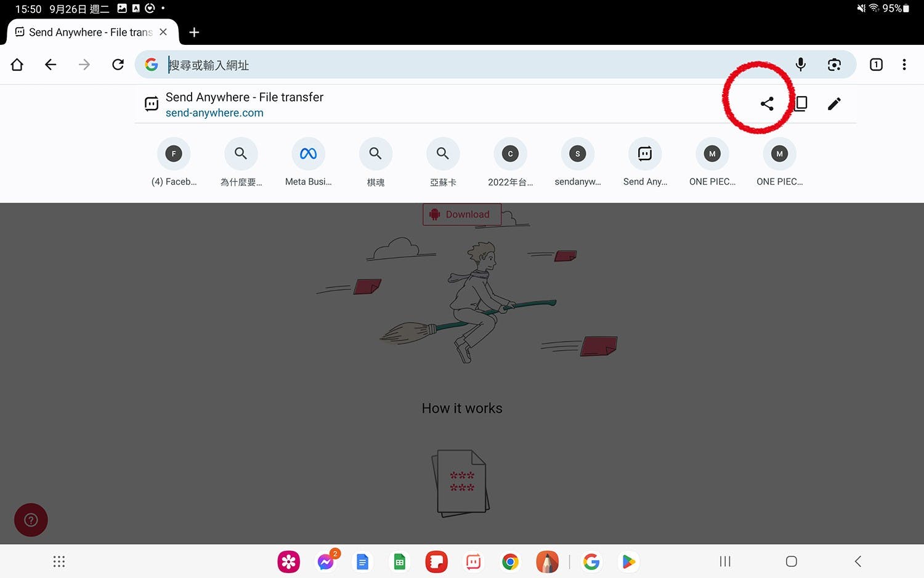This screenshot has width=924, height=578.
Task: Edit the URL with the pencil icon
Action: pyautogui.click(x=834, y=103)
